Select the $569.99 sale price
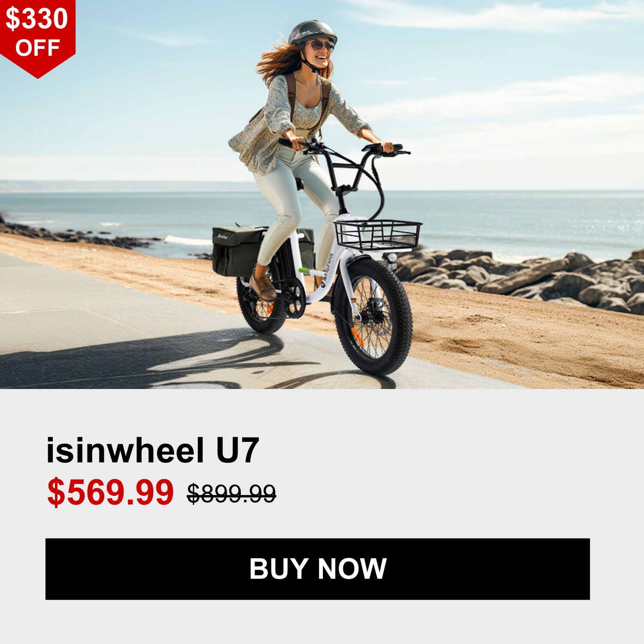Screen dimensions: 644x644 coord(110,492)
